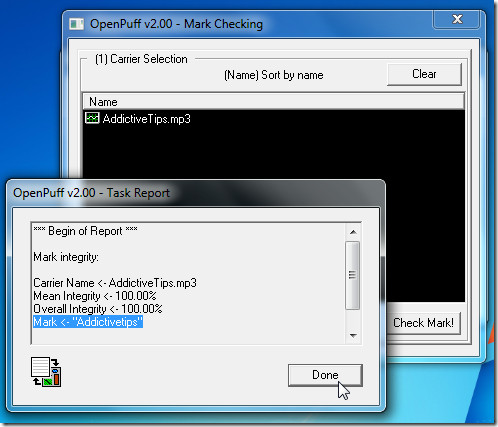This screenshot has width=498, height=427.
Task: Click the OpenPuff title bar icon
Action: (x=76, y=24)
